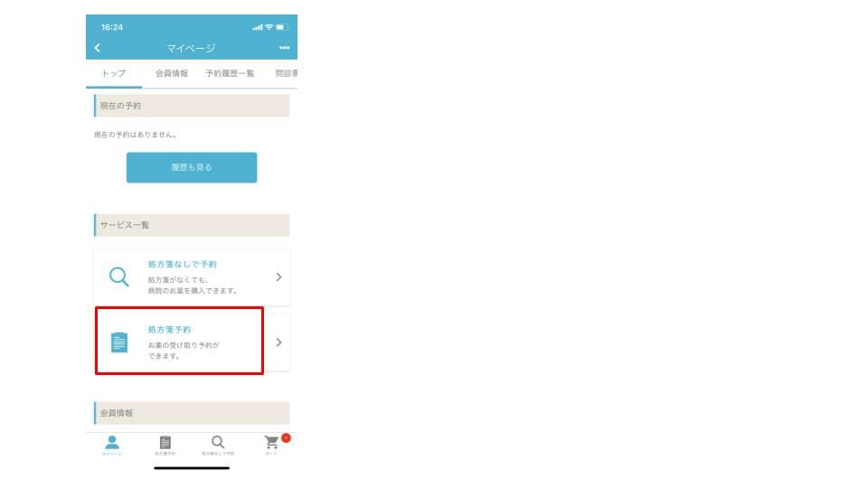Open the 処方箋予約 title link

click(169, 330)
